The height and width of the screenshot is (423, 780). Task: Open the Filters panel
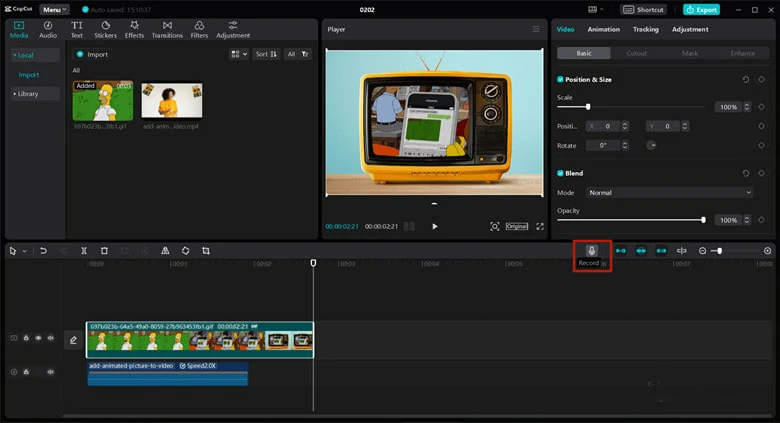point(199,30)
